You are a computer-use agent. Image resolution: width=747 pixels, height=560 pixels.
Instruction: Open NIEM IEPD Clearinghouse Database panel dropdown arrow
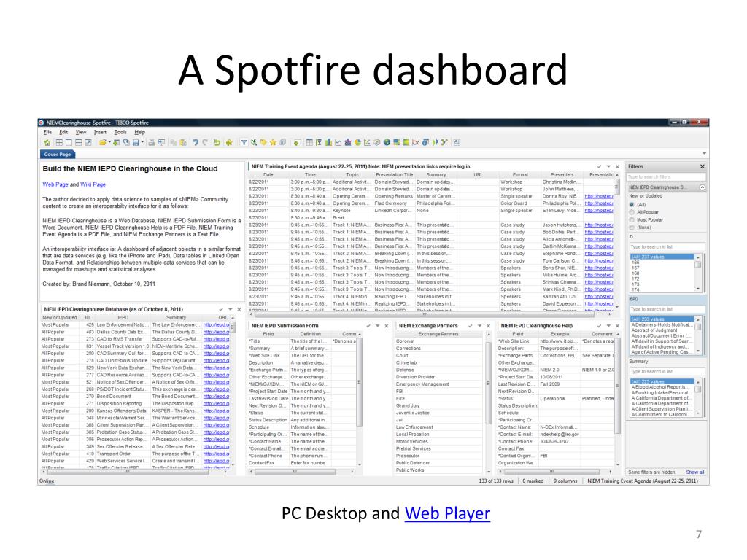coord(230,309)
